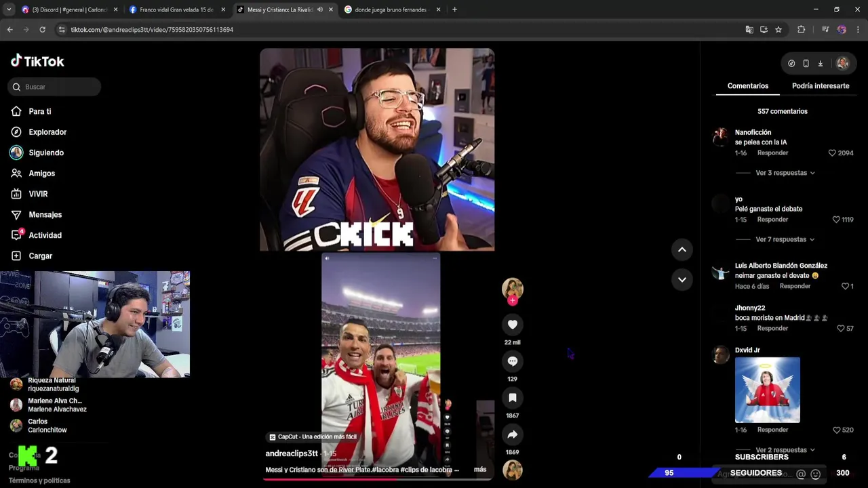Switch to Podría interesarte tab
Image resolution: width=868 pixels, height=488 pixels.
point(821,86)
